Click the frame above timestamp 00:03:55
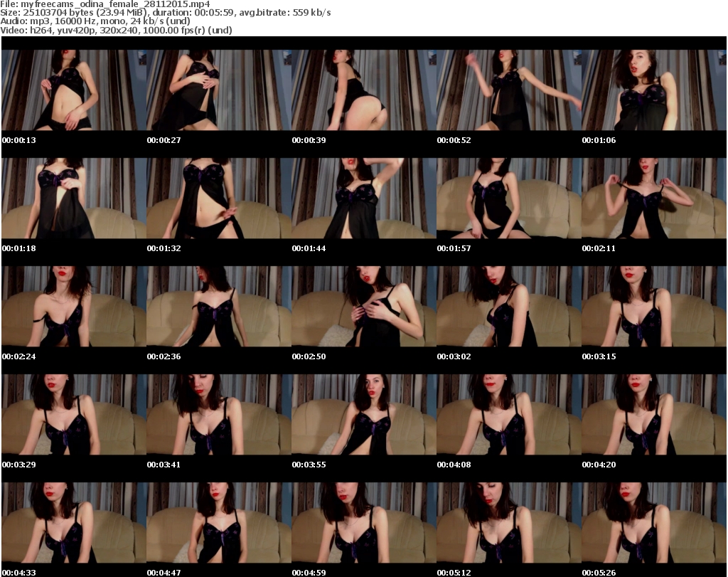 coord(364,414)
